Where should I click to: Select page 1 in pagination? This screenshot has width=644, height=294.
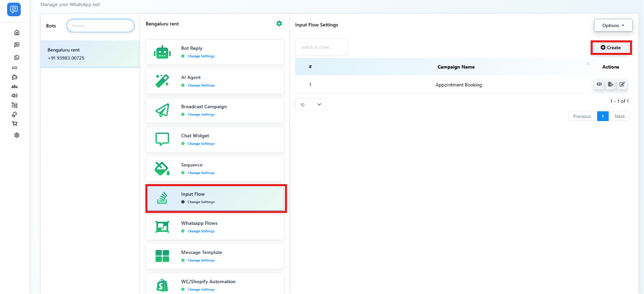(603, 116)
